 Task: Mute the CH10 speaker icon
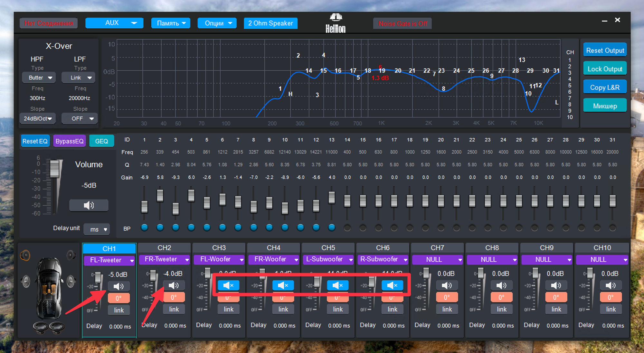pos(611,285)
